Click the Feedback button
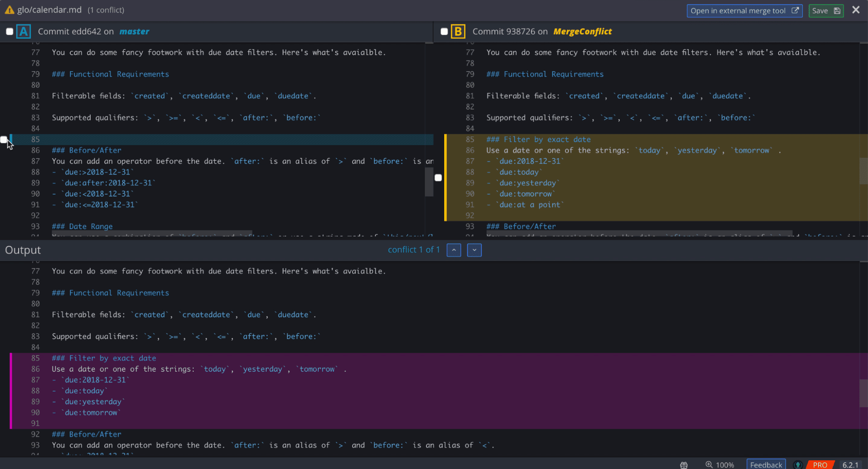The image size is (868, 469). (766, 464)
